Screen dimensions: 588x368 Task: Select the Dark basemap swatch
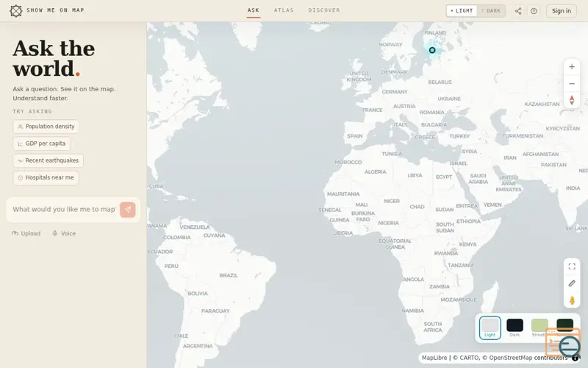click(514, 328)
